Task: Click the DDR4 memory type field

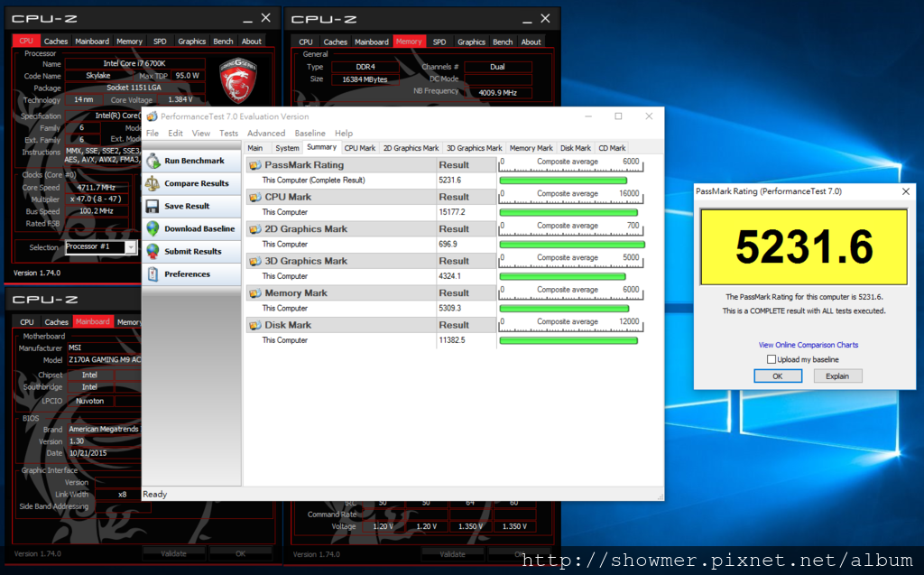Action: click(365, 67)
